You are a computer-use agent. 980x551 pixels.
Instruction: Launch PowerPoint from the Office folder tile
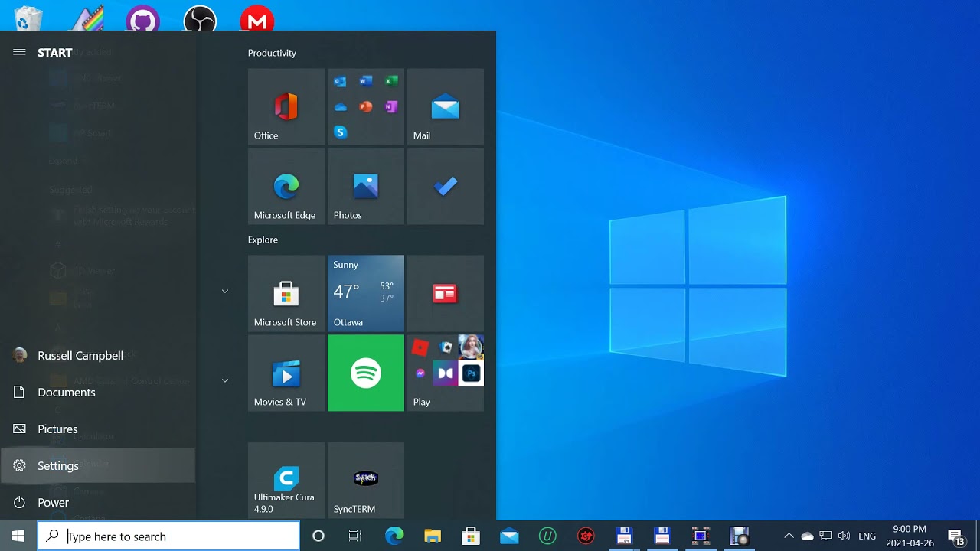tap(366, 107)
